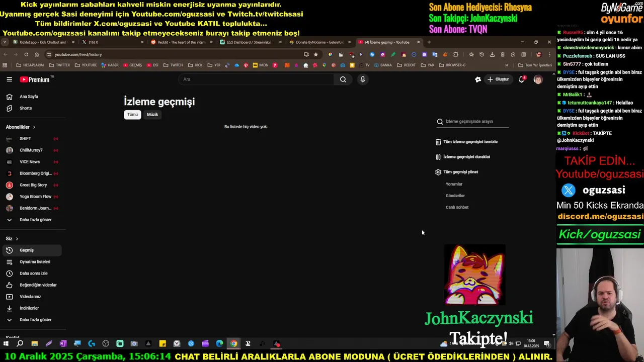Click the search magnifier button
Image resolution: width=644 pixels, height=362 pixels.
tap(343, 79)
